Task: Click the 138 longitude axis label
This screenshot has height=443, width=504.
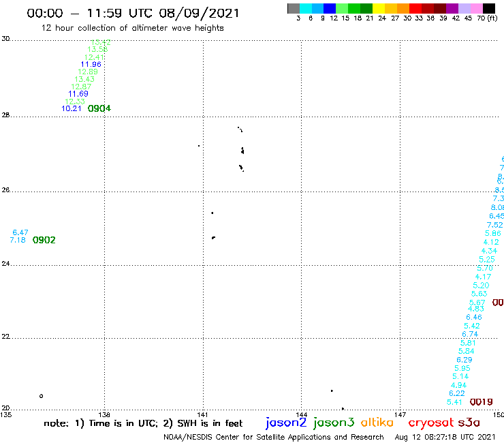Action: coord(104,414)
